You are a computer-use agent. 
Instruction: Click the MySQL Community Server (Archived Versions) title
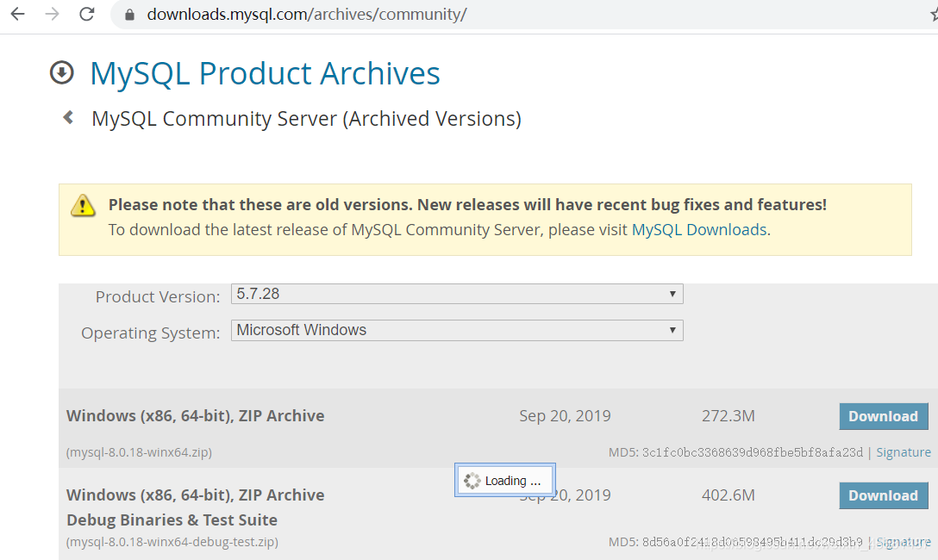click(306, 118)
